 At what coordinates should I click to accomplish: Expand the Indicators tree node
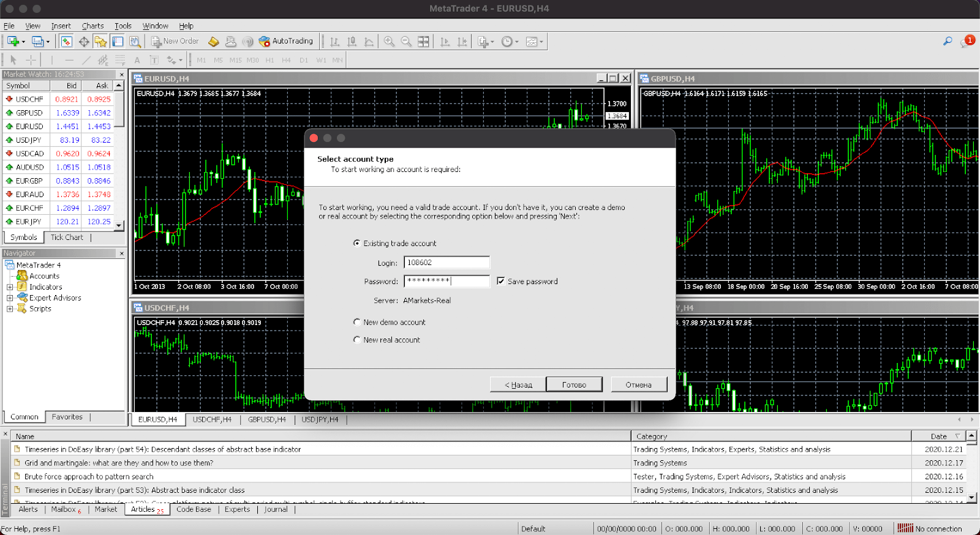coord(10,287)
